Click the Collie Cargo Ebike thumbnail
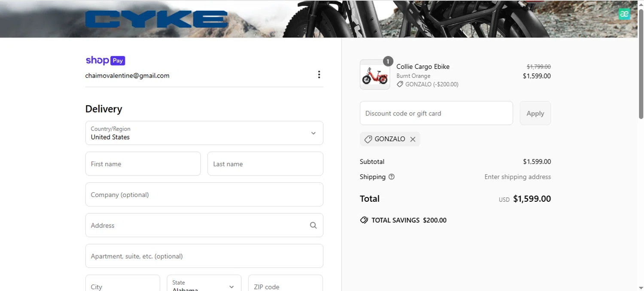This screenshot has height=291, width=644. (x=375, y=75)
